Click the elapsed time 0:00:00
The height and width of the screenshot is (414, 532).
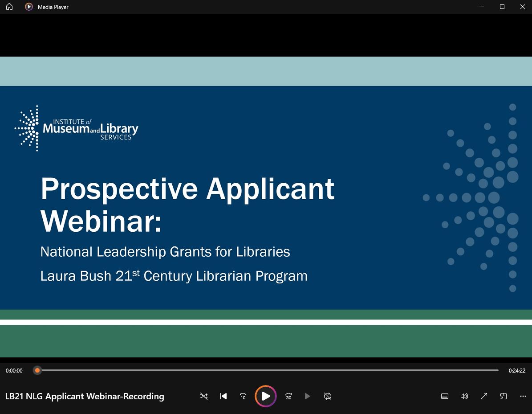14,370
